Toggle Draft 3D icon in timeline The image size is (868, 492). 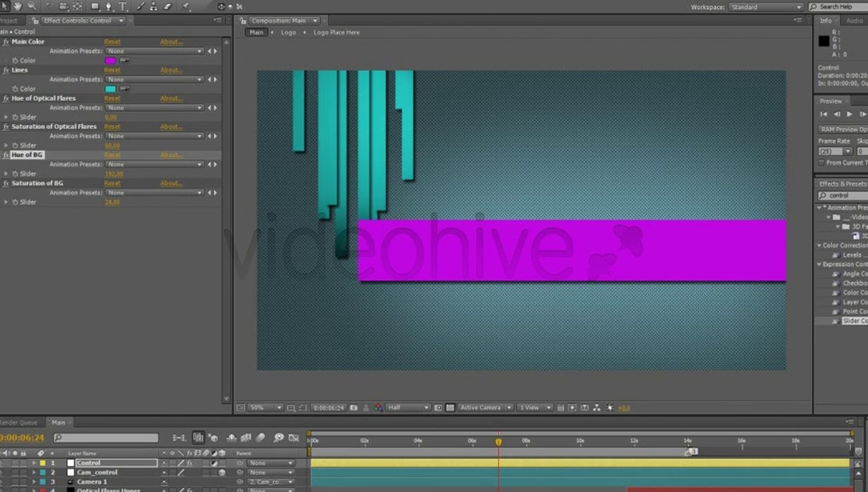[213, 437]
